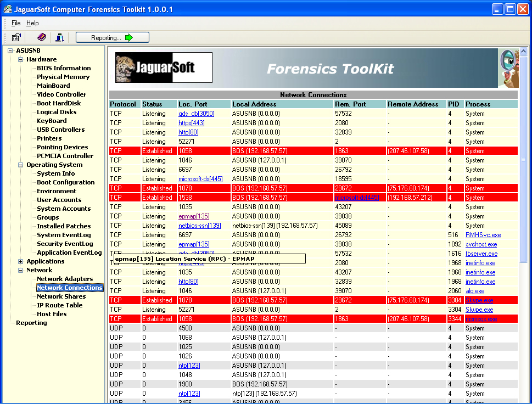Image resolution: width=532 pixels, height=404 pixels.
Task: Click Skype.exe link in the Listening 52271 row
Action: (479, 310)
